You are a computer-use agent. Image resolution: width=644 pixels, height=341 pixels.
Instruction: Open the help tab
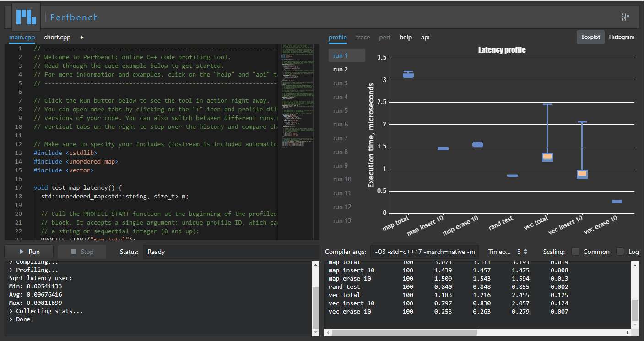tap(406, 37)
